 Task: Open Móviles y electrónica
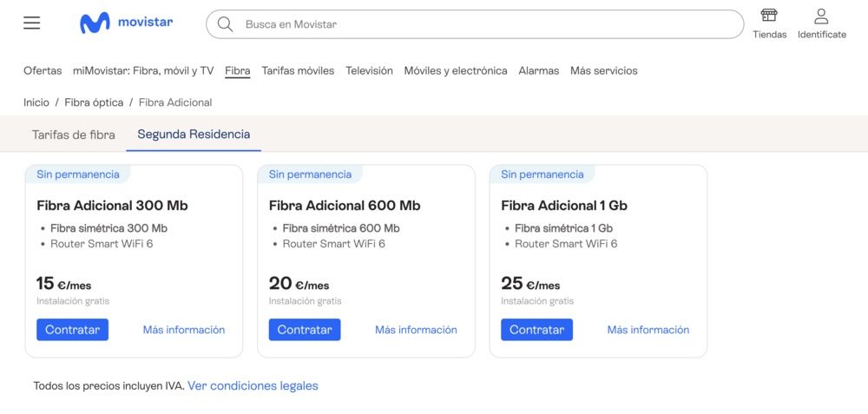pyautogui.click(x=456, y=71)
